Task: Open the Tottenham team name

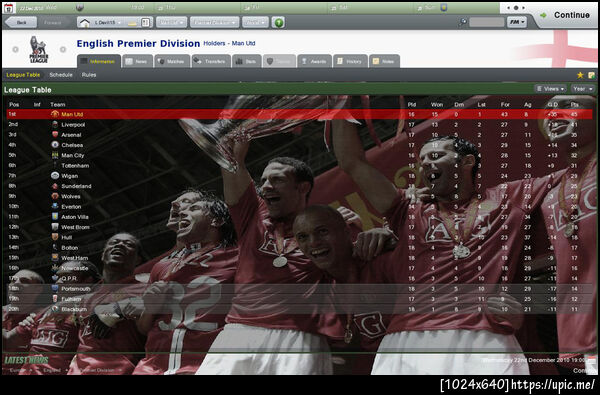Action: pyautogui.click(x=75, y=166)
